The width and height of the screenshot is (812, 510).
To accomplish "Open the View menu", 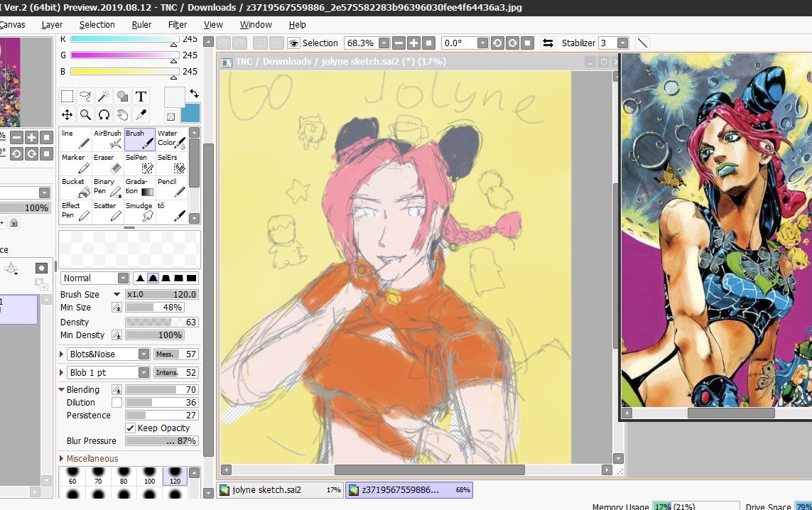I will coord(213,24).
